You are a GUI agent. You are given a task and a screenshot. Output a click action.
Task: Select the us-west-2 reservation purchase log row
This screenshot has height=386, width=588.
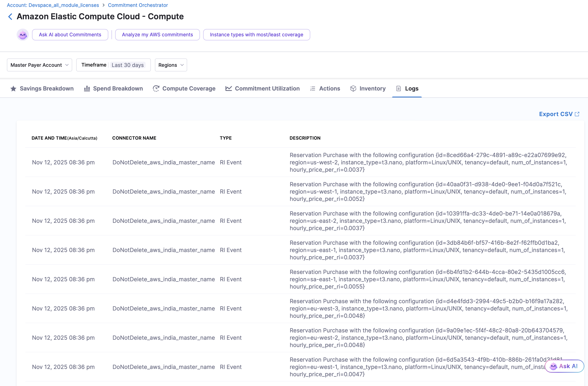pos(300,162)
